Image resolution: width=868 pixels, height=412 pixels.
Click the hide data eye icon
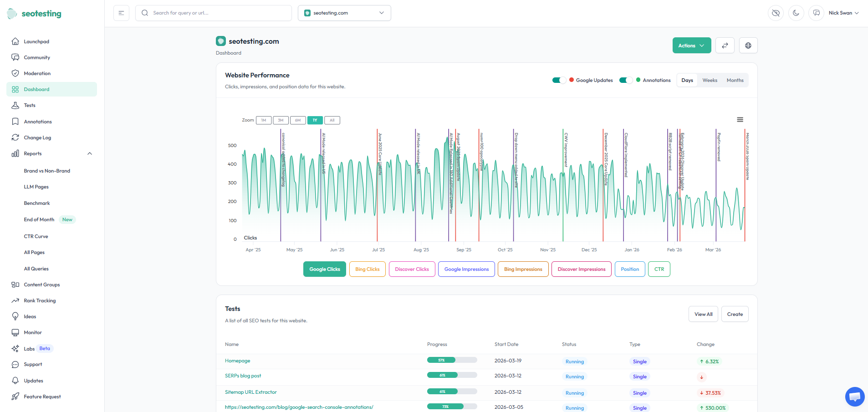[776, 13]
